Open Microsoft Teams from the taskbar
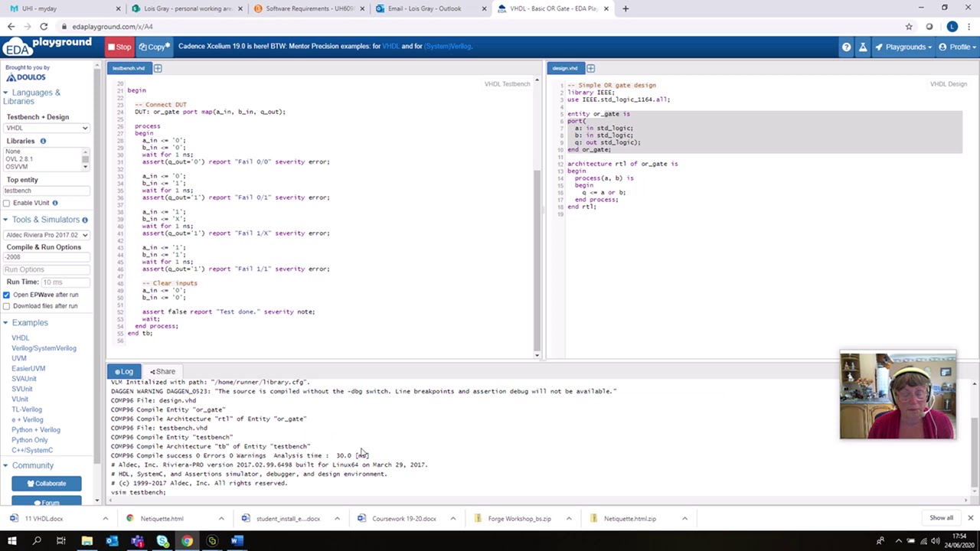The height and width of the screenshot is (551, 980). [x=137, y=542]
